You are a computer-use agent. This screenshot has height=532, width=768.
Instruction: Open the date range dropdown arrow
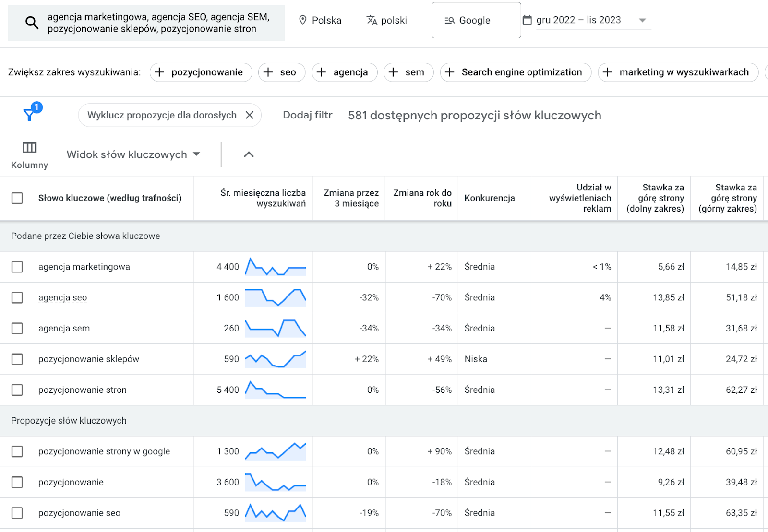[642, 20]
